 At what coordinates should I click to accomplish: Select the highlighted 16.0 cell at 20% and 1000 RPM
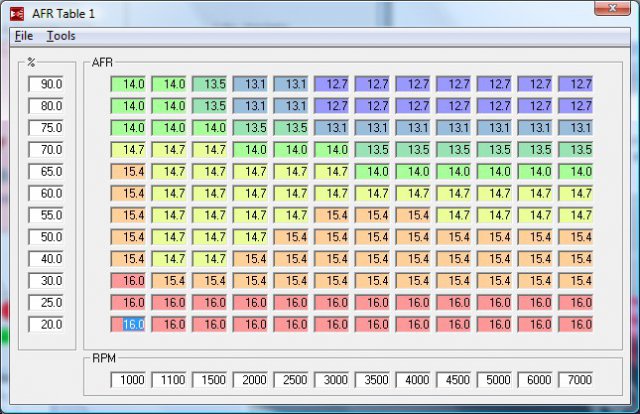click(x=128, y=324)
